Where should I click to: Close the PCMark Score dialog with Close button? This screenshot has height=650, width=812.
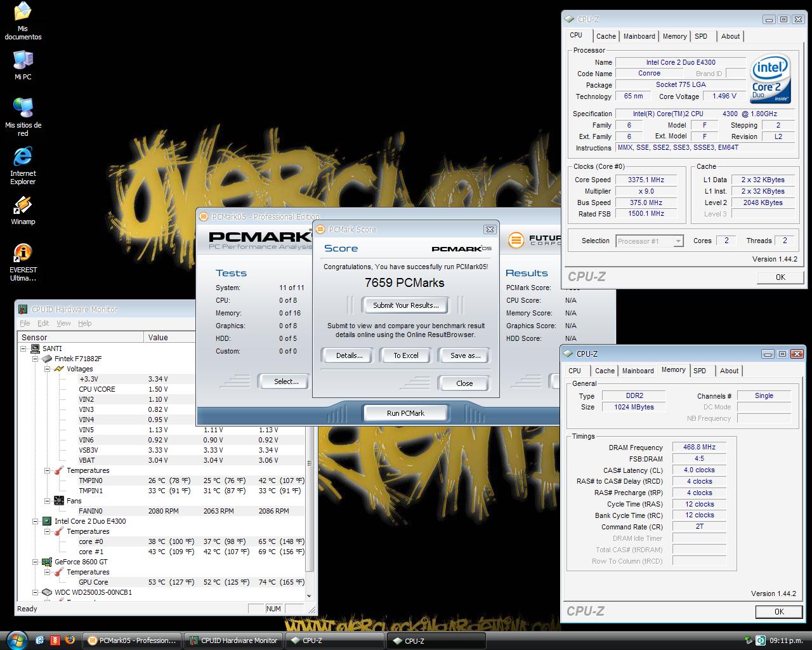click(x=464, y=383)
